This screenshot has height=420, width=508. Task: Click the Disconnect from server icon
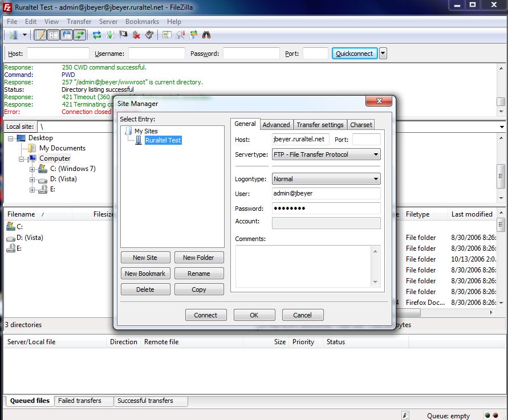136,35
